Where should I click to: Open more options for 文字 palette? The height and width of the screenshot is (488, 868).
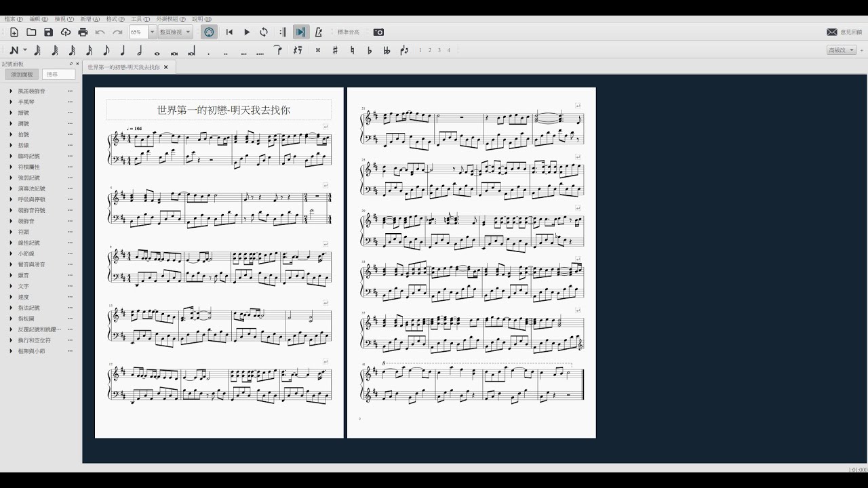tap(70, 286)
